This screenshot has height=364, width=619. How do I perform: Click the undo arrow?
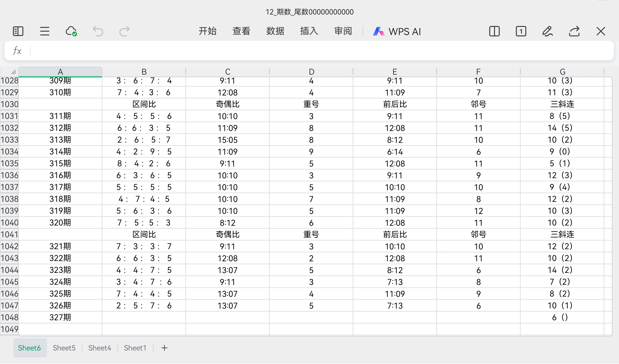coord(98,31)
